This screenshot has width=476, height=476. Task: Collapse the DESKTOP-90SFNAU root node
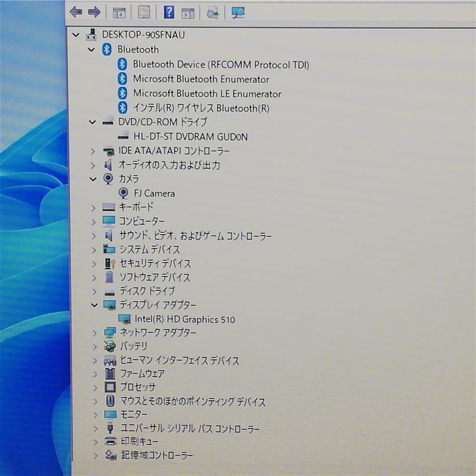pos(76,35)
